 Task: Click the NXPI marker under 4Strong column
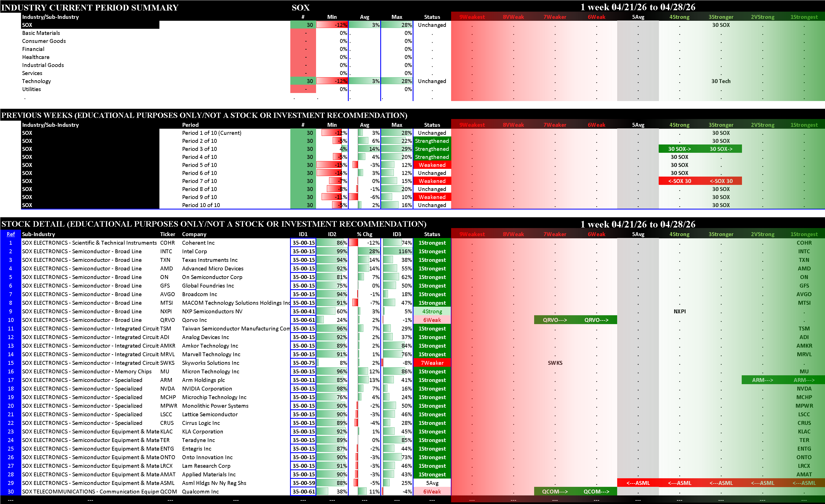pyautogui.click(x=679, y=311)
